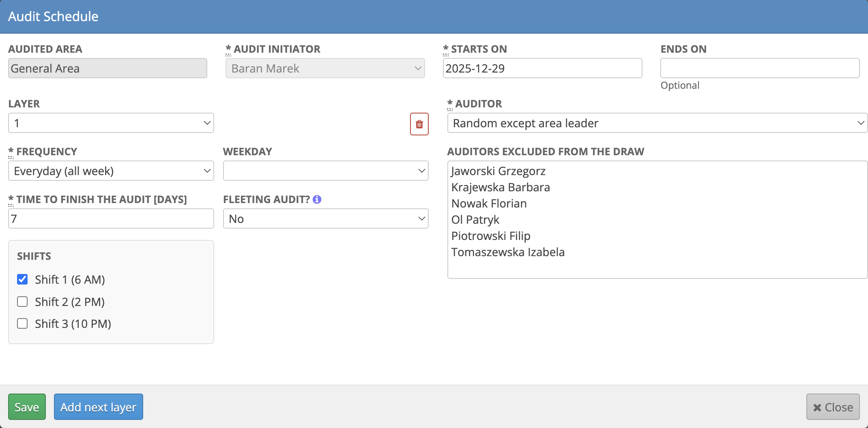Click the Save button
This screenshot has width=868, height=428.
pyautogui.click(x=27, y=407)
